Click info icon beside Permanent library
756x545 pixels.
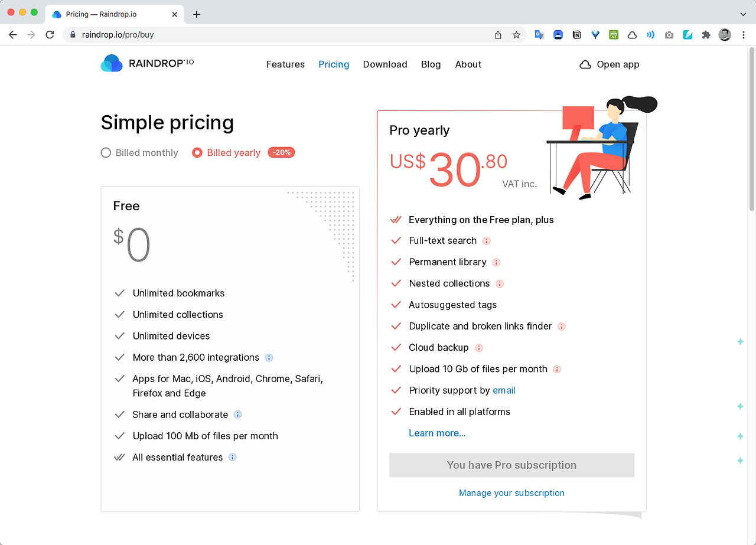[496, 262]
